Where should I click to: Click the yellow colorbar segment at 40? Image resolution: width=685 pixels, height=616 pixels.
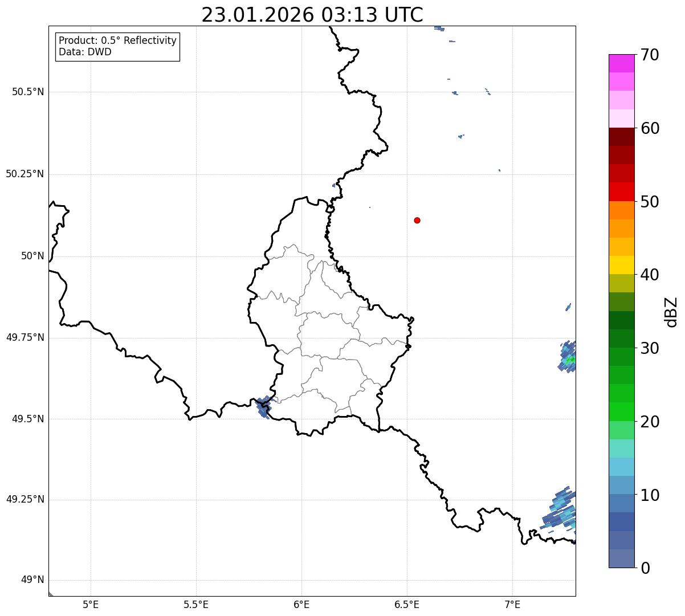point(621,265)
